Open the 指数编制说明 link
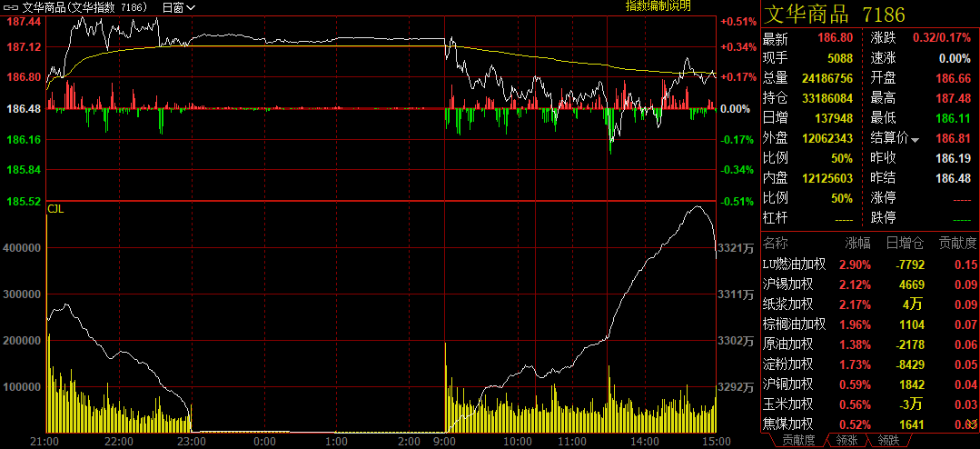This screenshot has height=449, width=980. 658,6
